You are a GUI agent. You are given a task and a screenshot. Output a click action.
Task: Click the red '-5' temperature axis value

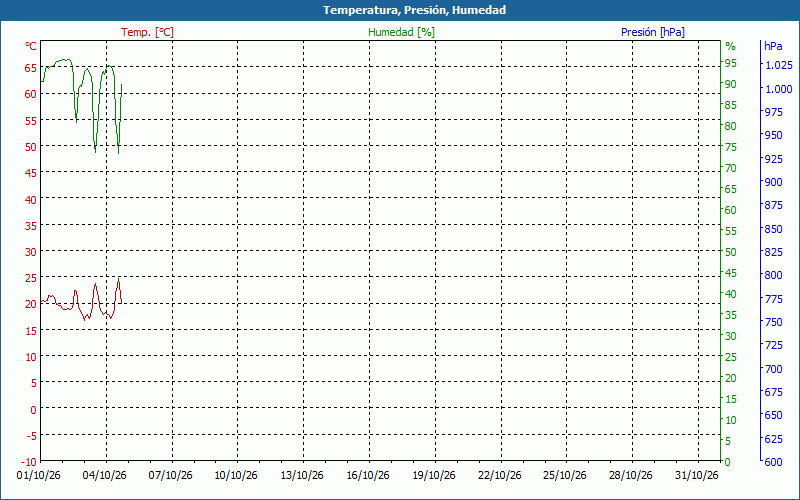32,436
